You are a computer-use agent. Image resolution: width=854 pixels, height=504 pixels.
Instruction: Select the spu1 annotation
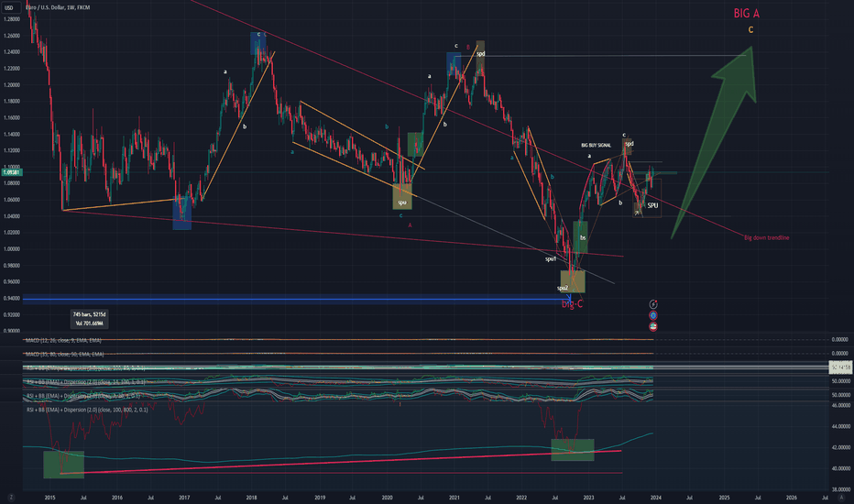(551, 258)
